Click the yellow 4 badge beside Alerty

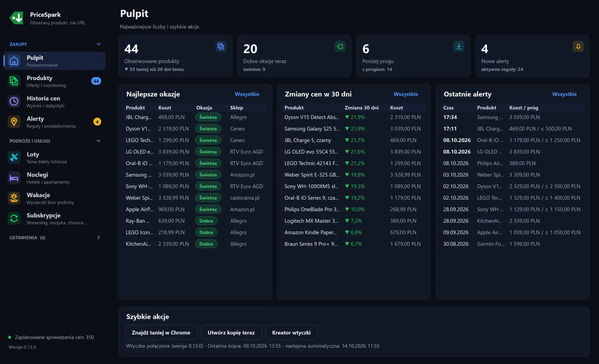tap(97, 122)
